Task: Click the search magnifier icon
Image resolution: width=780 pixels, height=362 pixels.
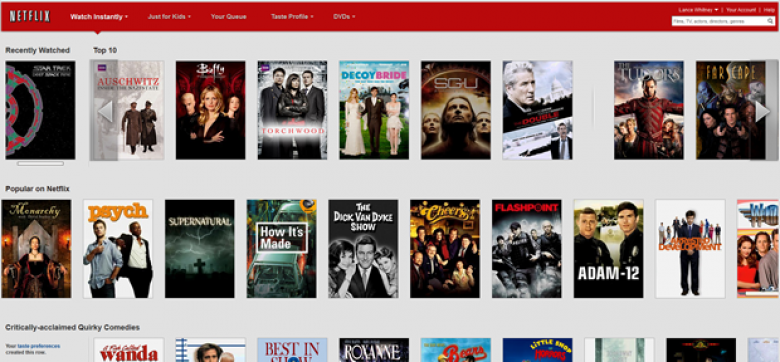Action: [770, 21]
